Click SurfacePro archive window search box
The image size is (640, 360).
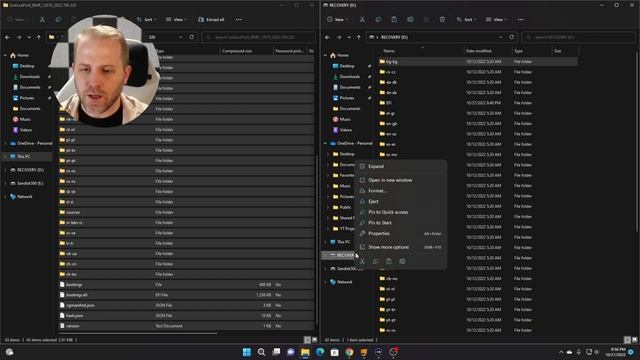[259, 37]
